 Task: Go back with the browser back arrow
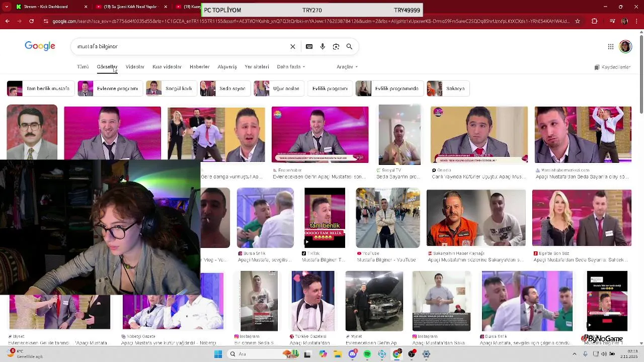point(7,21)
